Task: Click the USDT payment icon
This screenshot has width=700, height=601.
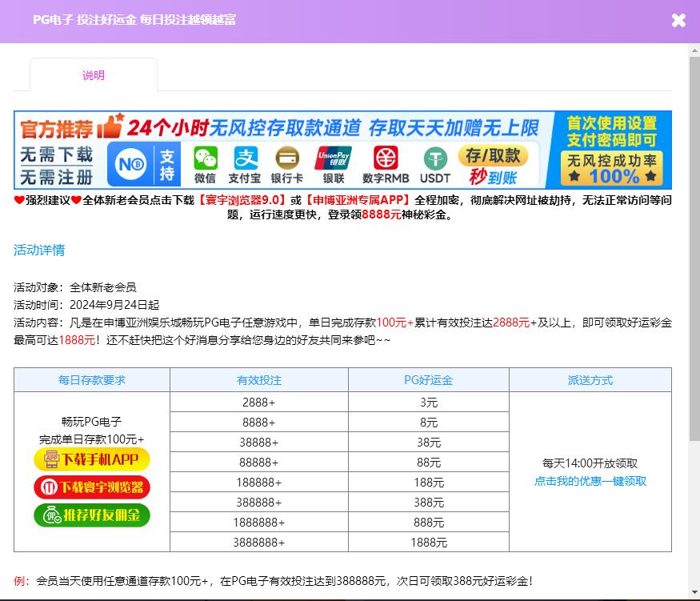Action: [x=435, y=164]
